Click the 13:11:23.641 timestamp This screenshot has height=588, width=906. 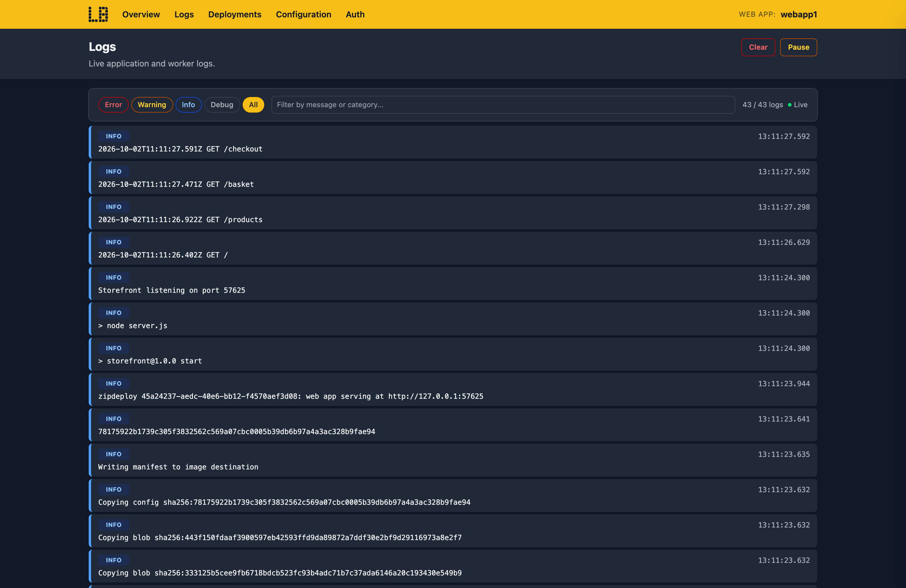click(x=784, y=419)
